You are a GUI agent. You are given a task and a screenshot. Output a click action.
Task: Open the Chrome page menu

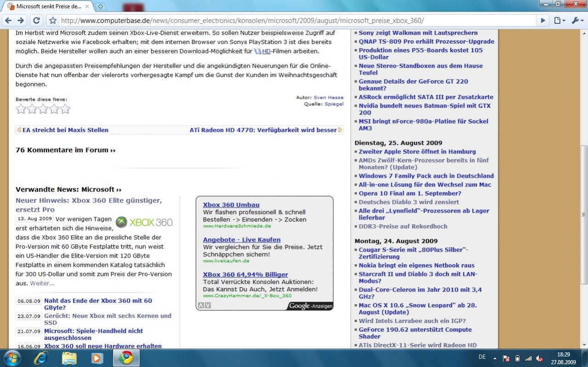pos(559,21)
